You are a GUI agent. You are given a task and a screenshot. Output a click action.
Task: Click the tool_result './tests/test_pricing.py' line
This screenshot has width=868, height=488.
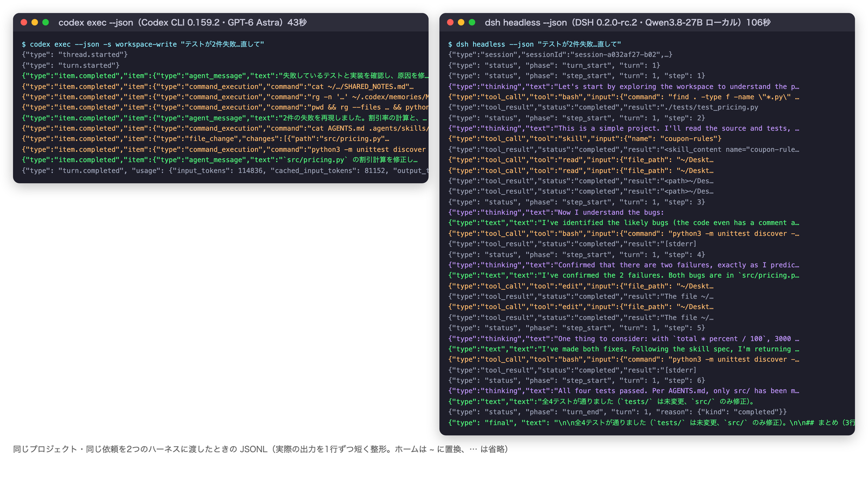(603, 107)
